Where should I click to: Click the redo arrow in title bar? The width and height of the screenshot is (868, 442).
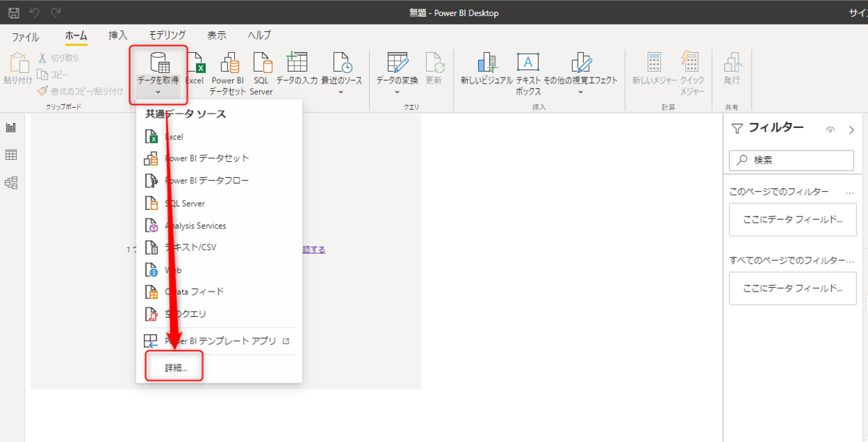tap(56, 12)
